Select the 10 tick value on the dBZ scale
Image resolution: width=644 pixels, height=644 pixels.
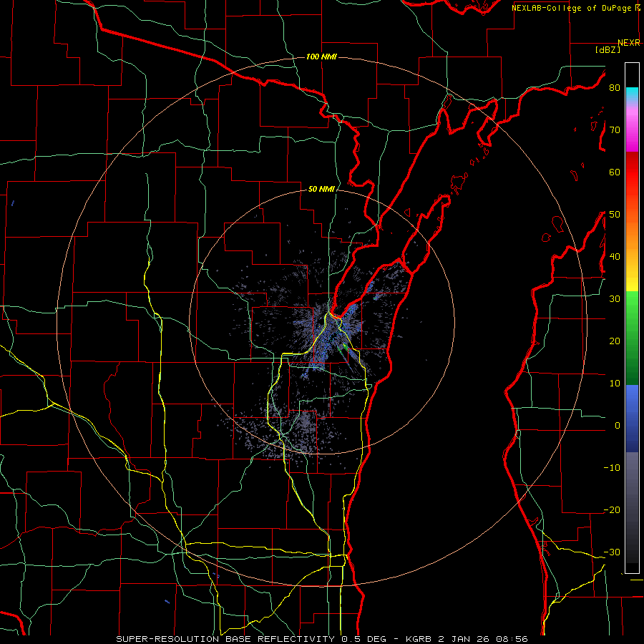pos(615,384)
